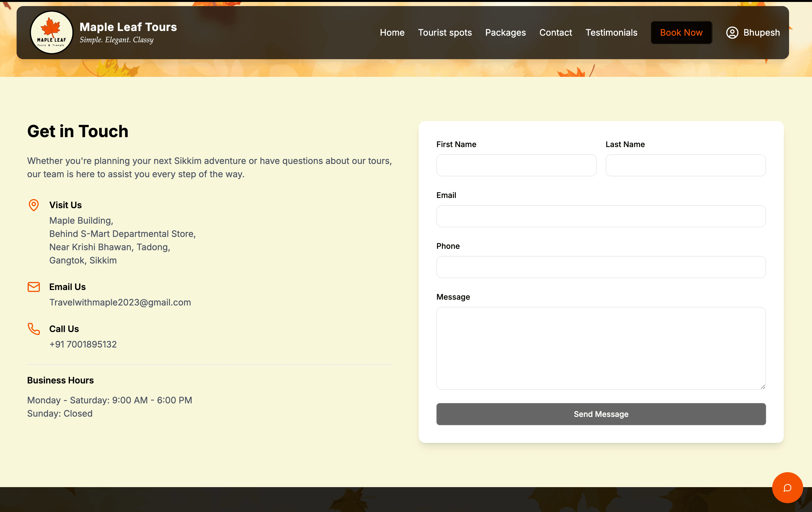Focus the First Name input field
Image resolution: width=812 pixels, height=512 pixels.
[x=516, y=165]
